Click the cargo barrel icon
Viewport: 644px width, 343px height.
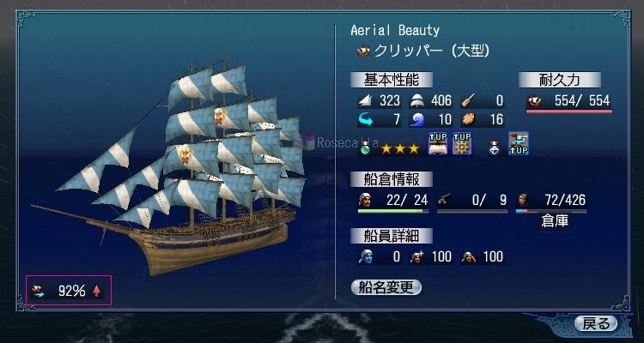click(x=523, y=200)
